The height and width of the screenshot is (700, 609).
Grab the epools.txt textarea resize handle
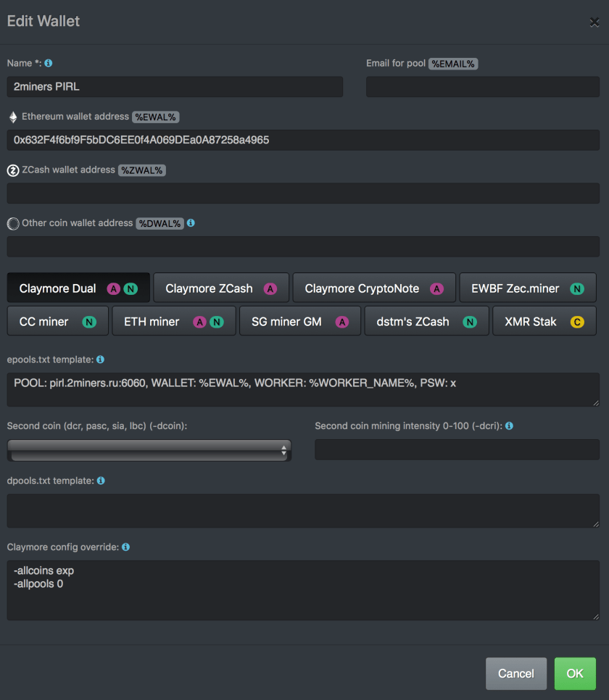tap(596, 403)
